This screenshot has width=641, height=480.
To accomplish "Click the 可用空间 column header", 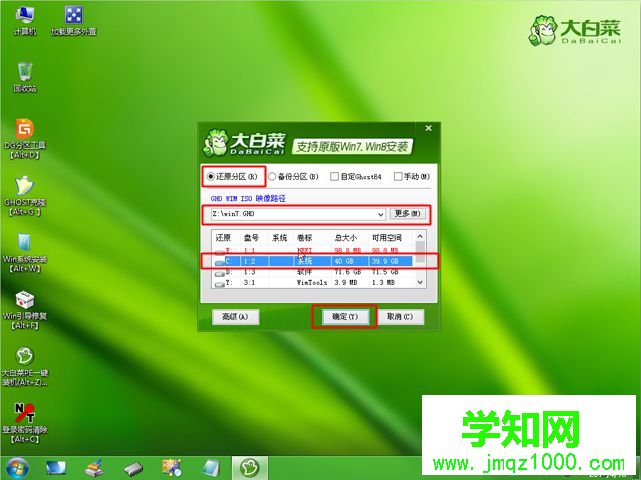I will (387, 238).
